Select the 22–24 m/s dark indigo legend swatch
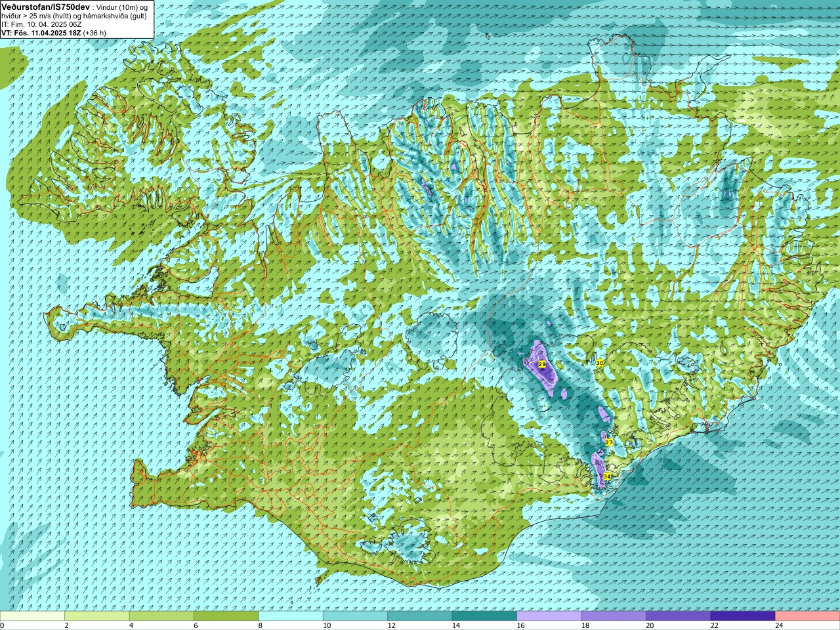This screenshot has height=630, width=840. coord(743,616)
